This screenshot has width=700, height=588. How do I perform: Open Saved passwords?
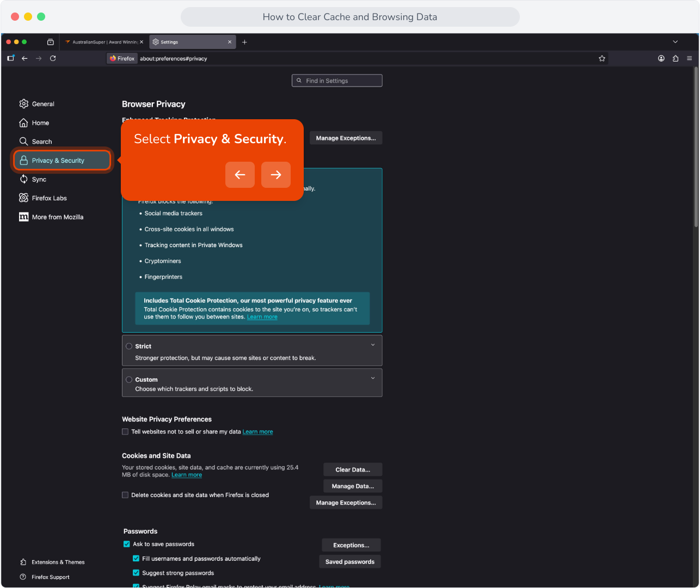pyautogui.click(x=350, y=562)
